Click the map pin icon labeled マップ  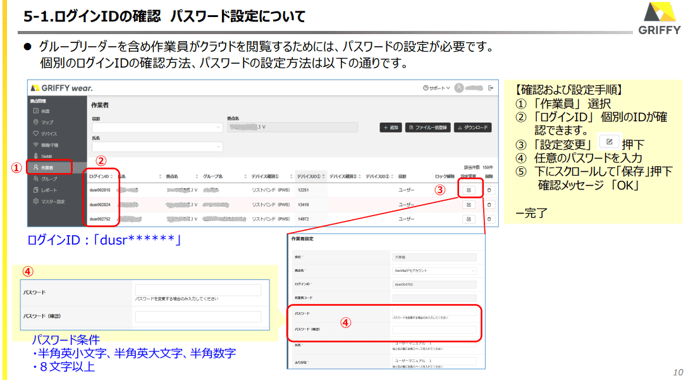pos(36,122)
